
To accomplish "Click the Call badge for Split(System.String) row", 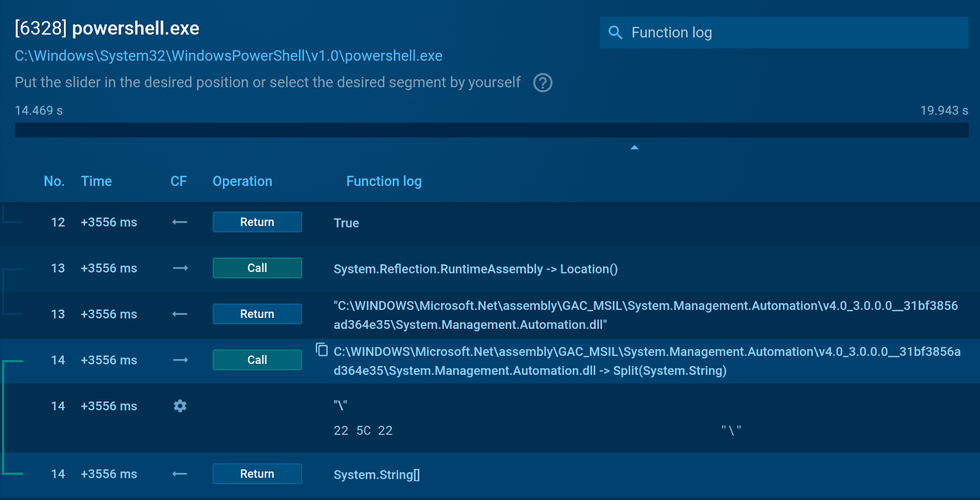I will click(257, 360).
